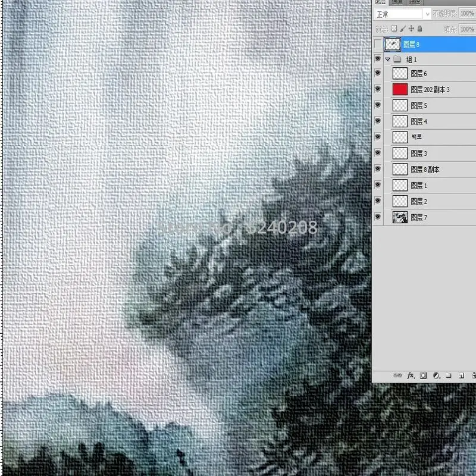The width and height of the screenshot is (476, 476).
Task: Select the layer named 벽로
Action: coord(416,137)
